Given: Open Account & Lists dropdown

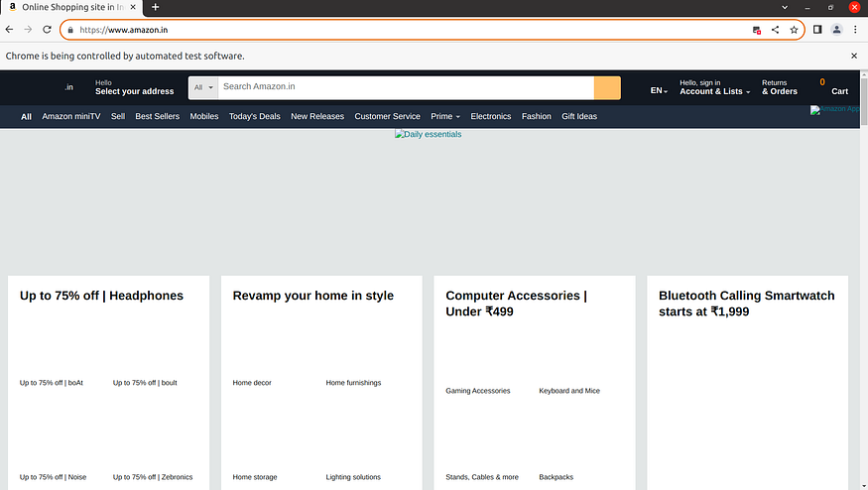Looking at the screenshot, I should pos(714,87).
